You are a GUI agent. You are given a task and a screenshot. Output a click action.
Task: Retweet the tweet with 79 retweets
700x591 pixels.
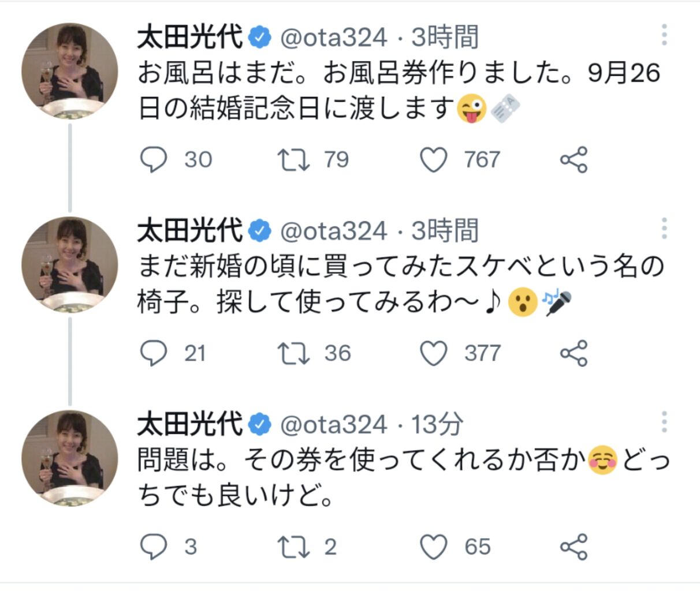[294, 160]
